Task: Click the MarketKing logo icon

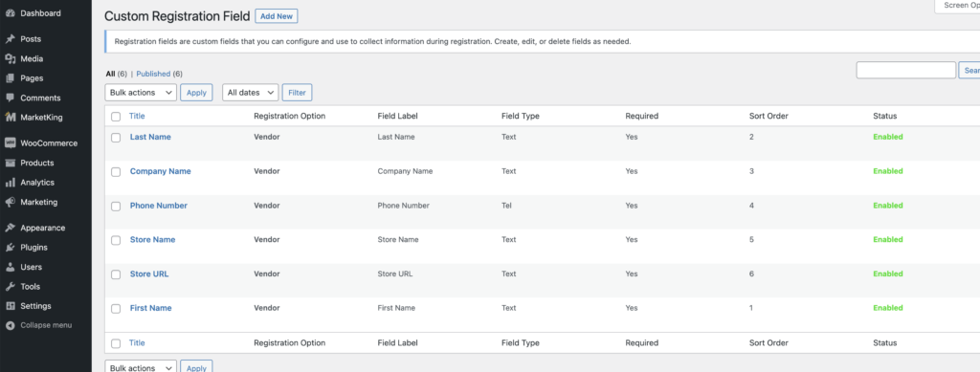Action: click(x=10, y=118)
